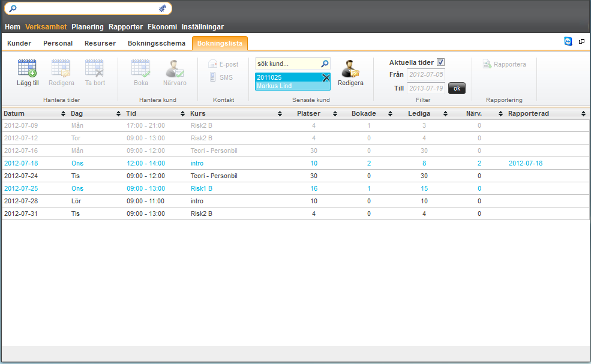Select row dated 2012-07-09

[x=295, y=125]
